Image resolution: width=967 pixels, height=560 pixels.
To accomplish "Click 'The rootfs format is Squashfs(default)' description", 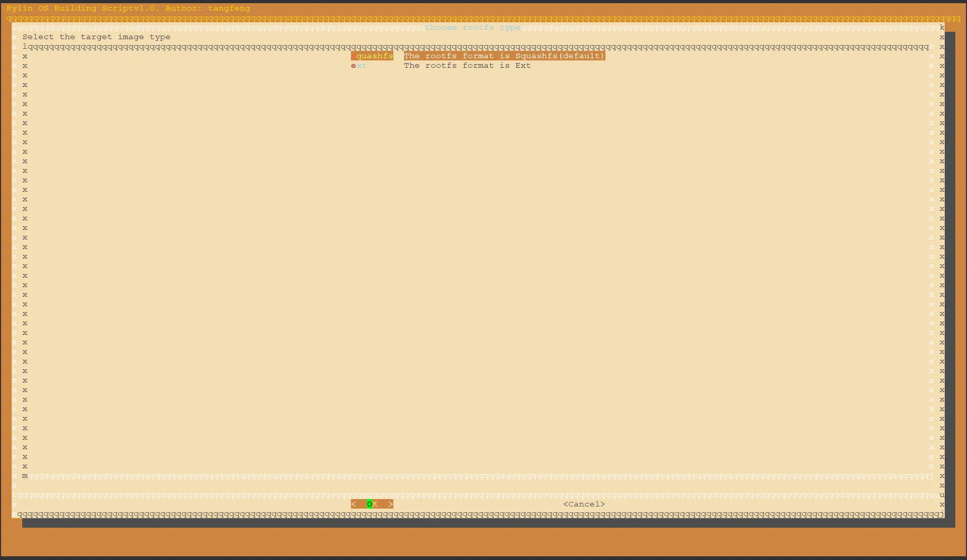I will click(x=504, y=56).
